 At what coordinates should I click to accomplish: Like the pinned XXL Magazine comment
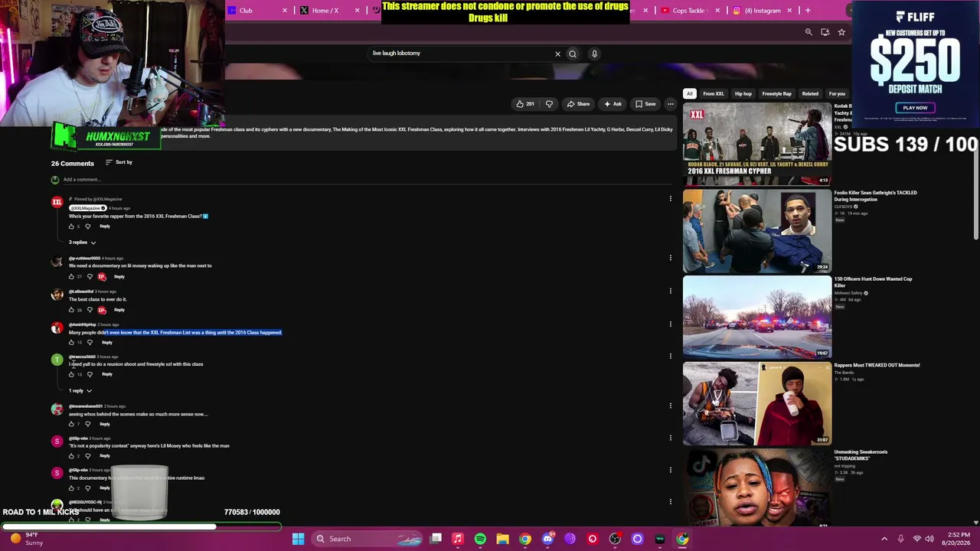(72, 227)
